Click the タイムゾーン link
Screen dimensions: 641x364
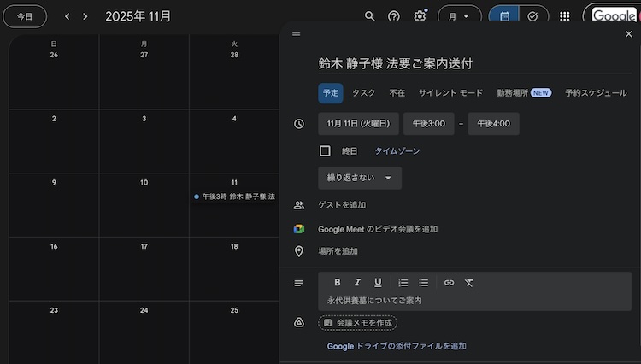[397, 151]
